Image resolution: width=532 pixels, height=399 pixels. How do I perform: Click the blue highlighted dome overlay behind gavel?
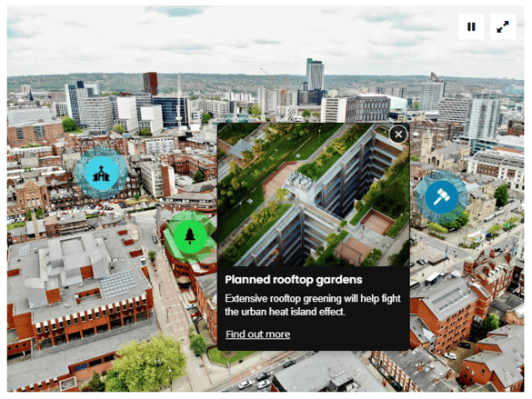441,197
